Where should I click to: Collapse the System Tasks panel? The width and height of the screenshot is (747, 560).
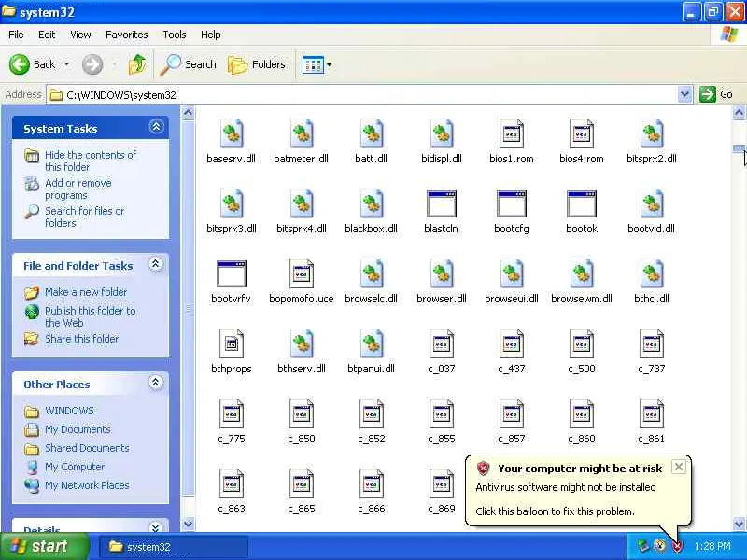[x=156, y=127]
